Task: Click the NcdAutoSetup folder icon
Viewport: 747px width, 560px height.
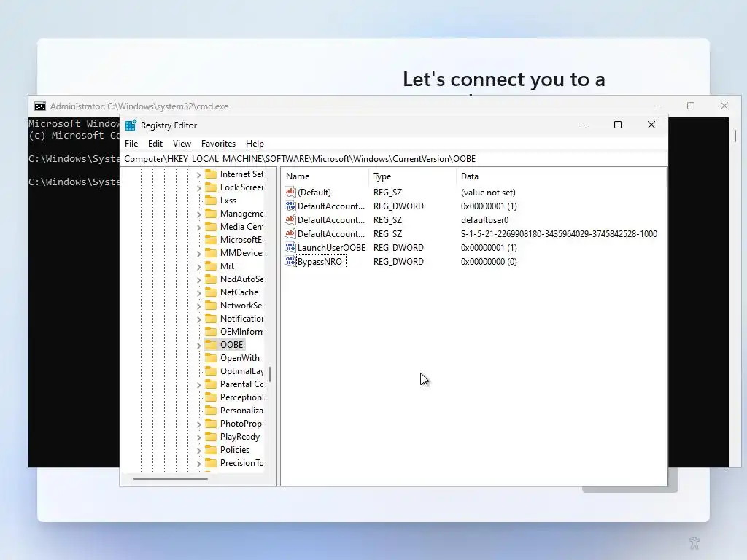Action: tap(211, 279)
